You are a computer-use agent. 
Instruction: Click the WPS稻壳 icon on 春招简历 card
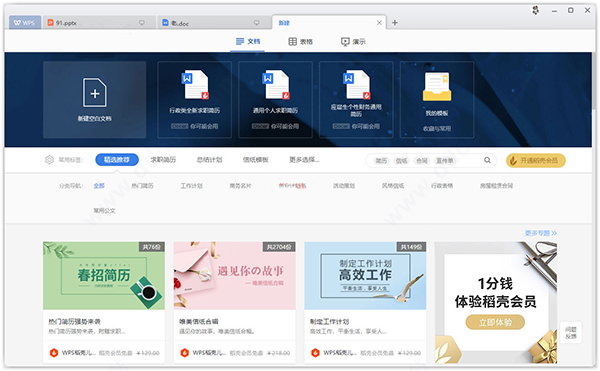click(x=54, y=353)
